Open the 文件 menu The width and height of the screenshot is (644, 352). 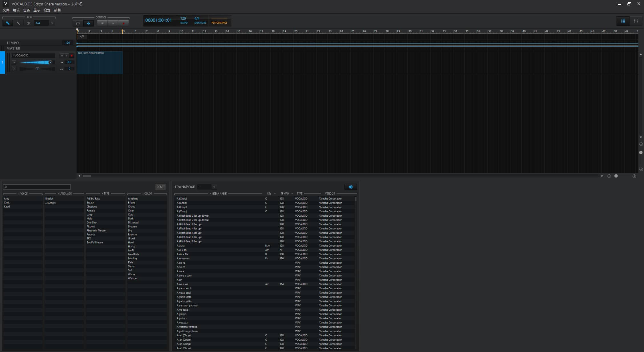[6, 10]
